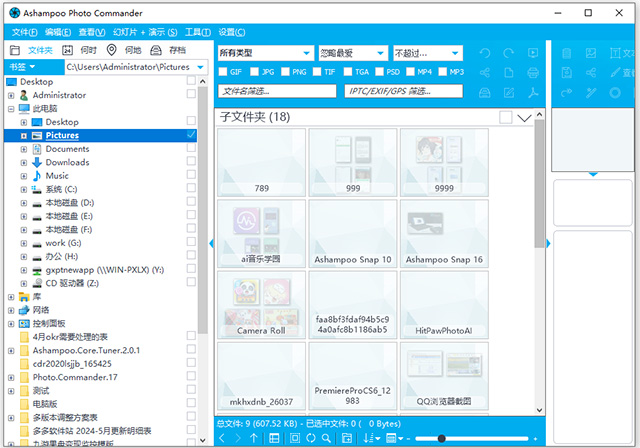The image size is (640, 448).
Task: Tick the TGA filter checkbox
Action: click(x=348, y=72)
